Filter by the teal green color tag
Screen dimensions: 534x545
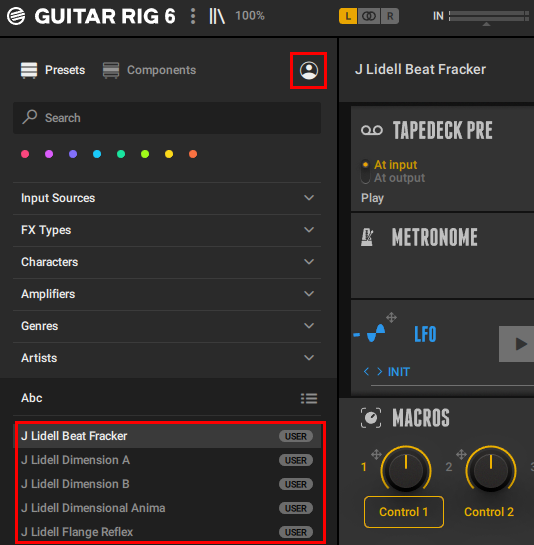(x=121, y=154)
